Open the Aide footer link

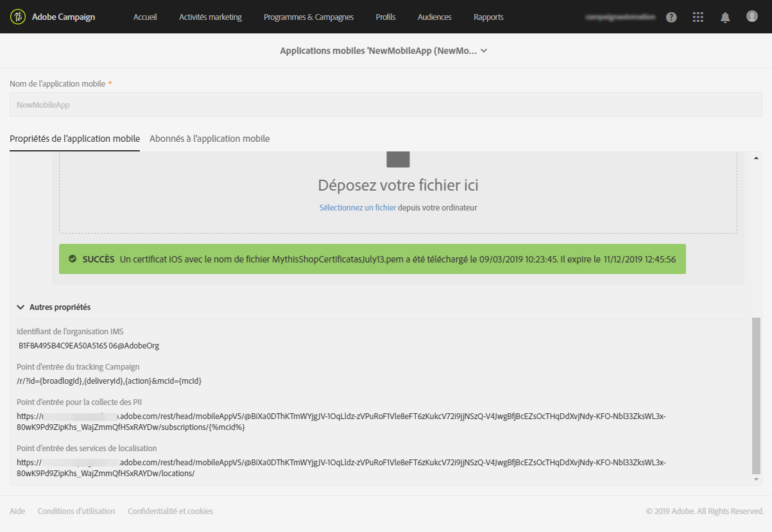[17, 511]
